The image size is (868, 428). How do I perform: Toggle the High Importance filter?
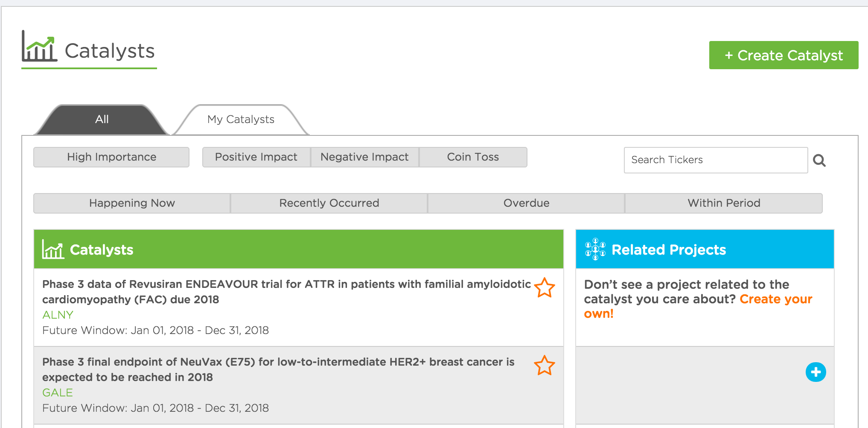click(x=111, y=157)
